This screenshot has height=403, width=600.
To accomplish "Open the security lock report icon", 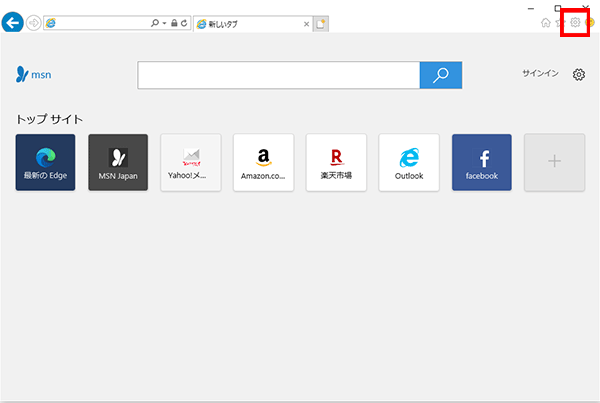I will pos(174,23).
